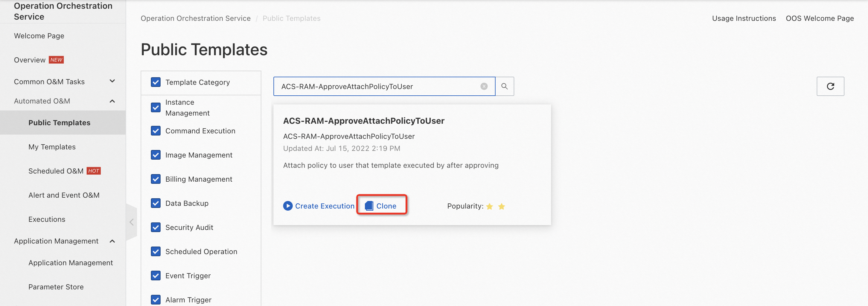868x306 pixels.
Task: Open the Usage Instructions link
Action: [x=744, y=18]
